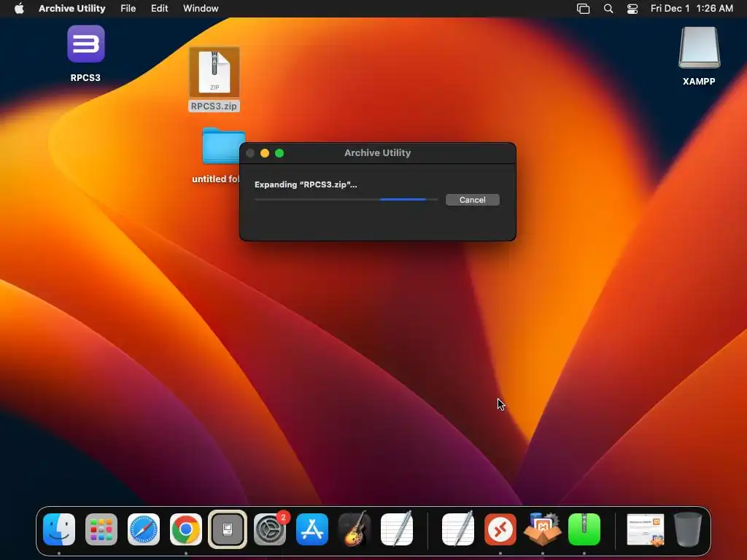
Task: Click the Expanding "RPCS3.zip"... label
Action: click(x=306, y=184)
